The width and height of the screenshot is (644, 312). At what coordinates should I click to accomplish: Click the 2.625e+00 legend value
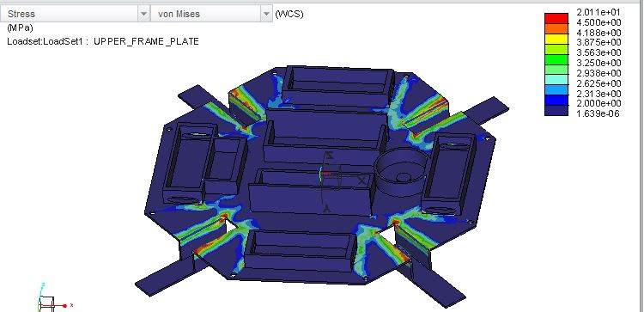[x=598, y=83]
